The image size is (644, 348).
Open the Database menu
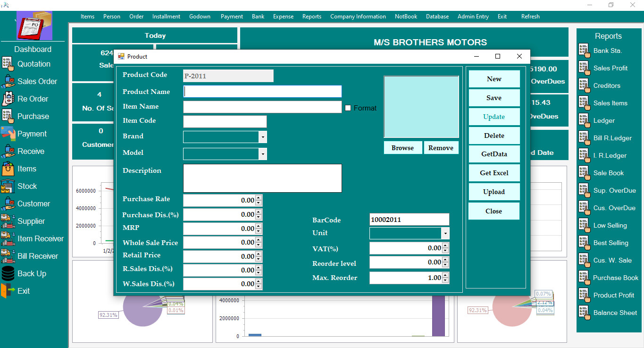tap(437, 17)
